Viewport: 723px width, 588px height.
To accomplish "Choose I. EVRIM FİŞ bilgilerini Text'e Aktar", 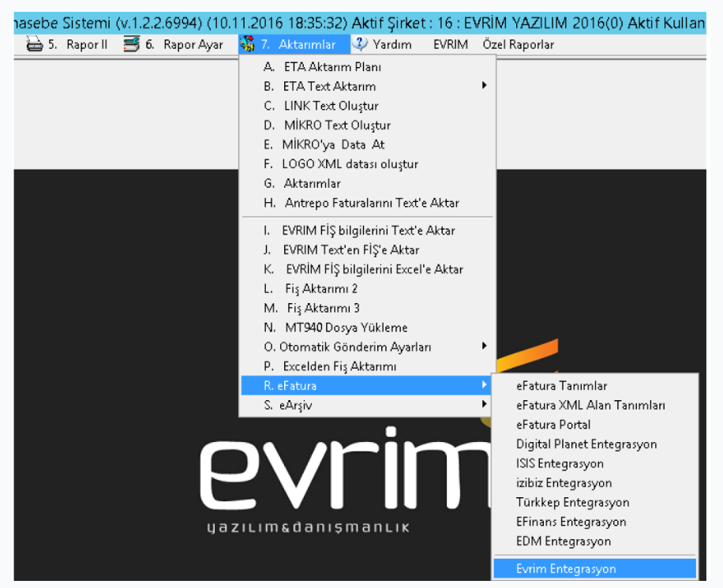I will coord(368,230).
